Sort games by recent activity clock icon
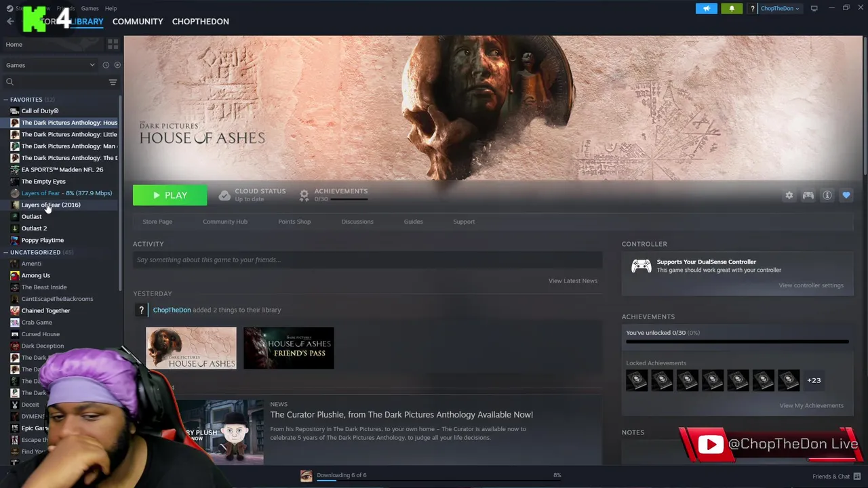This screenshot has width=868, height=488. (106, 65)
